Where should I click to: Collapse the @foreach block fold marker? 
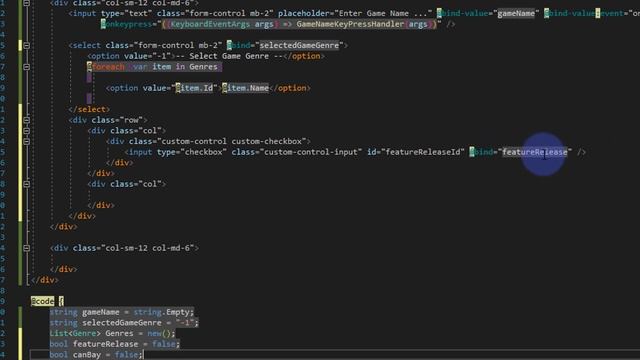tap(27, 67)
